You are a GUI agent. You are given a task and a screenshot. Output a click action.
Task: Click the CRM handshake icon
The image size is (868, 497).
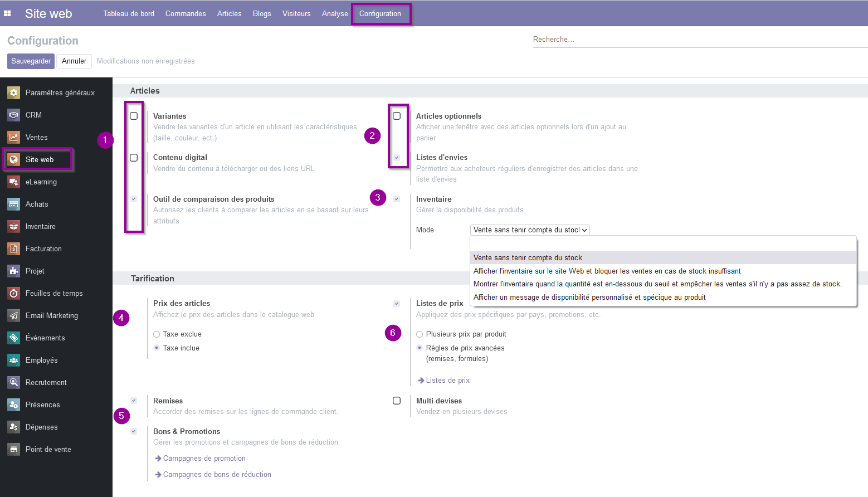[14, 115]
